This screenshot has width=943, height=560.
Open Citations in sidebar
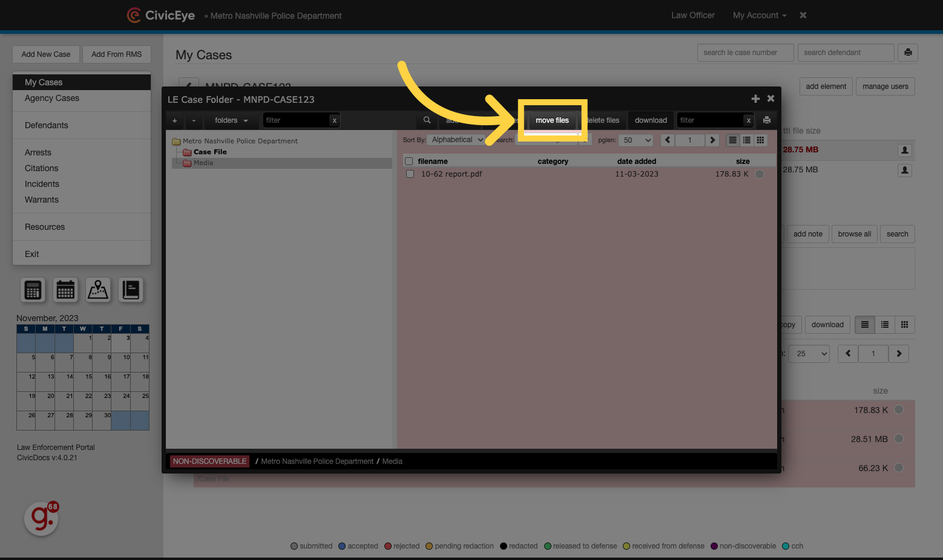pyautogui.click(x=82, y=168)
